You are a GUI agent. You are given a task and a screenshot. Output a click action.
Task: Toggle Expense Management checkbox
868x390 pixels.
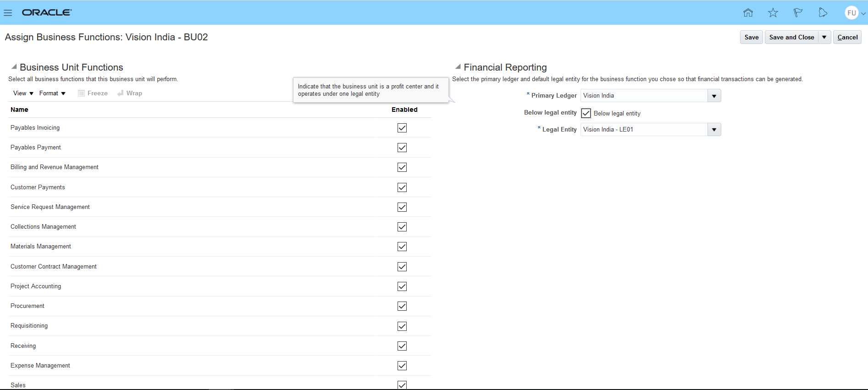pos(402,366)
